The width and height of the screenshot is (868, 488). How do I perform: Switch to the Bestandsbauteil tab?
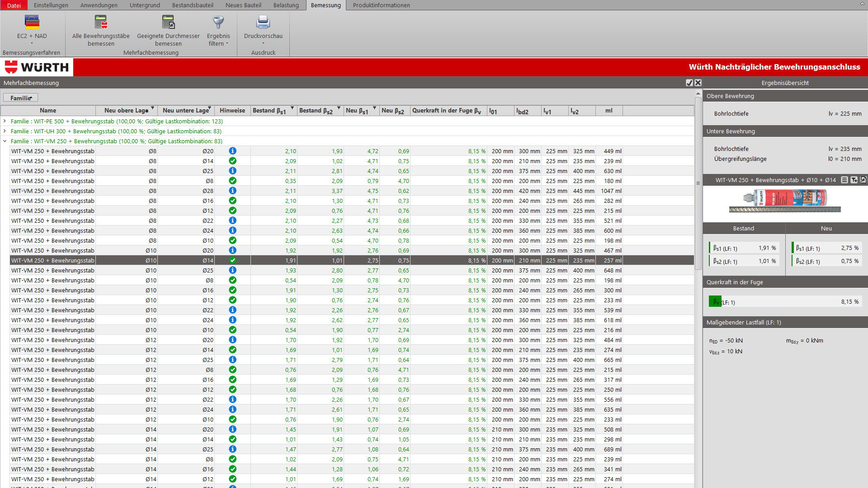coord(193,5)
